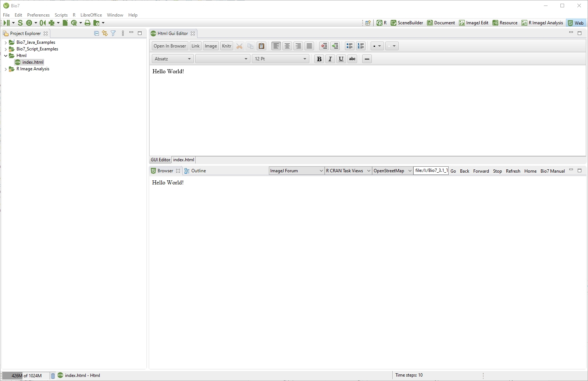Expand the R Image Analysis project
Viewport: 588px width, 381px height.
pos(6,69)
